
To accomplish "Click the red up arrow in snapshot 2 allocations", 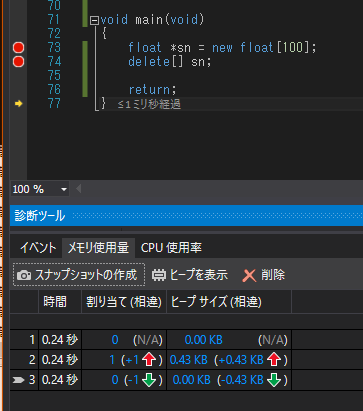I will [149, 360].
